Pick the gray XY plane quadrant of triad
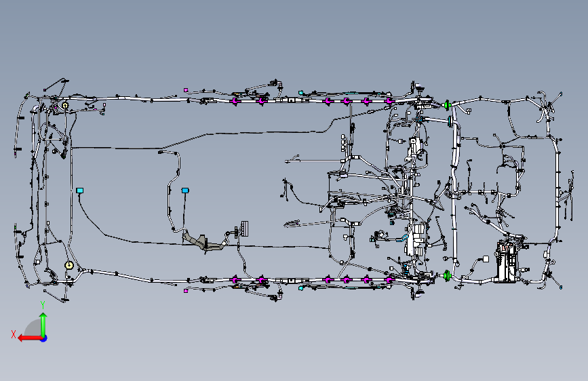The width and height of the screenshot is (588, 381). pos(34,329)
